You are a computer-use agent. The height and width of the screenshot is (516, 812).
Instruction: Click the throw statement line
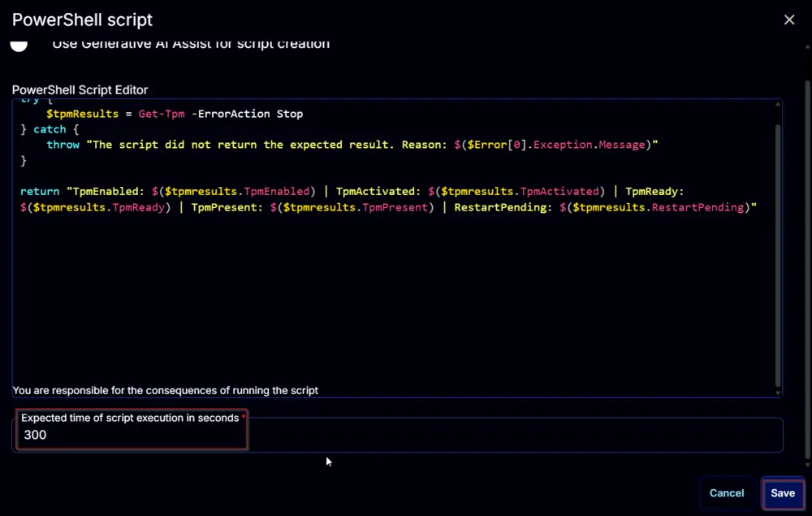click(352, 145)
